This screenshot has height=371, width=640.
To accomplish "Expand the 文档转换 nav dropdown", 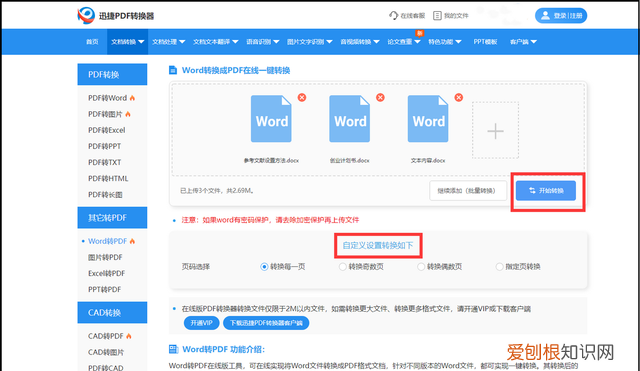I will [x=127, y=42].
